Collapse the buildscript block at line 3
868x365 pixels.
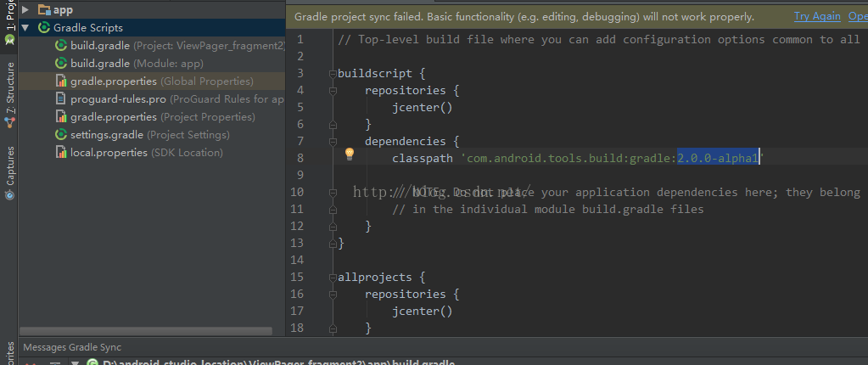coord(333,74)
